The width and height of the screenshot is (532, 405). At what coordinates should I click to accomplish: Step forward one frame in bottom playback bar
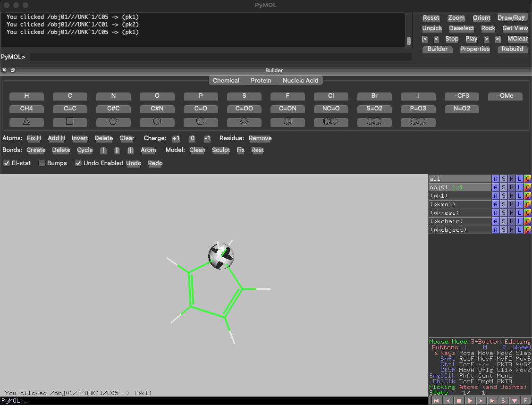pyautogui.click(x=481, y=401)
